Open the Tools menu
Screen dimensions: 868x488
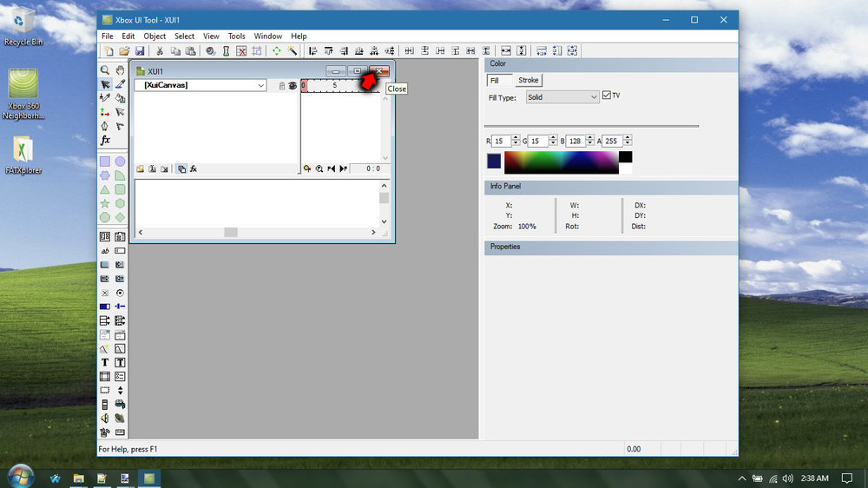click(x=236, y=36)
